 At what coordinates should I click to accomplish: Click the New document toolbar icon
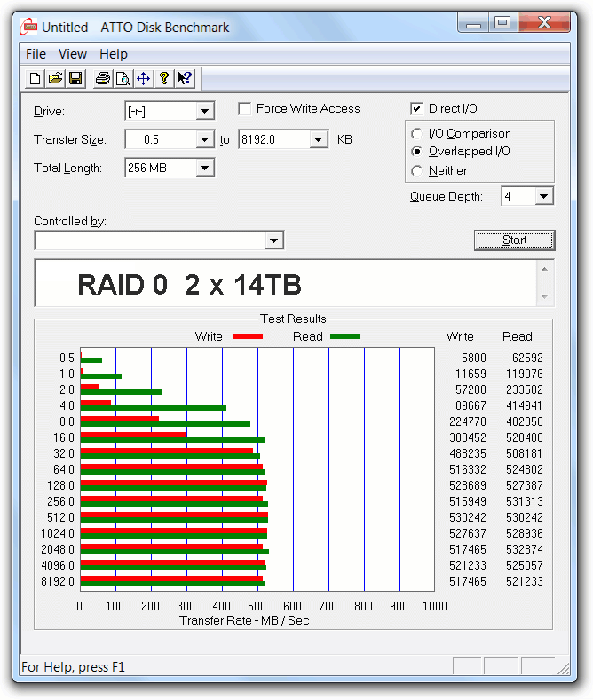(35, 79)
